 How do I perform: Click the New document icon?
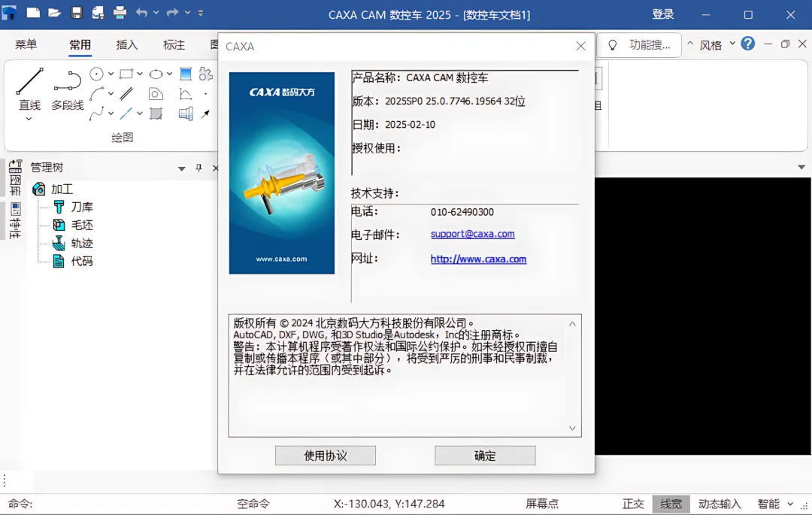33,13
